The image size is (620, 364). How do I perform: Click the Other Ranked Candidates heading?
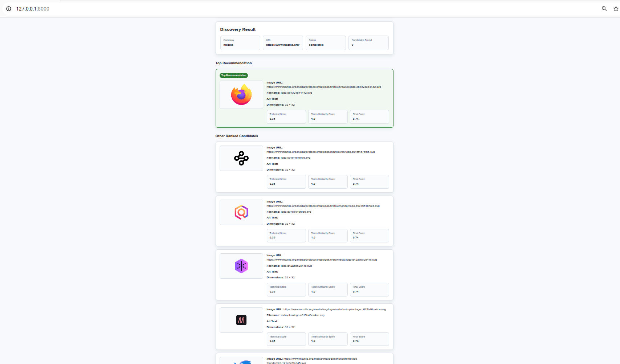click(x=237, y=136)
